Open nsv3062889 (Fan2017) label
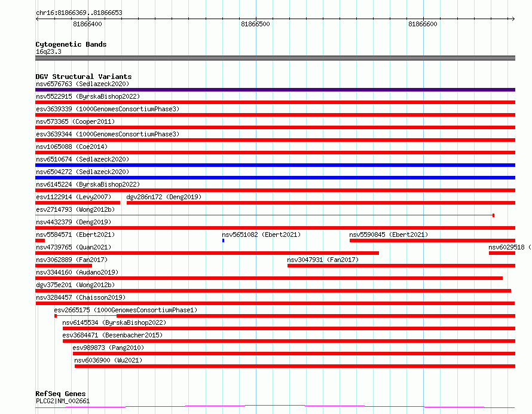This screenshot has height=414, width=532. (x=72, y=260)
